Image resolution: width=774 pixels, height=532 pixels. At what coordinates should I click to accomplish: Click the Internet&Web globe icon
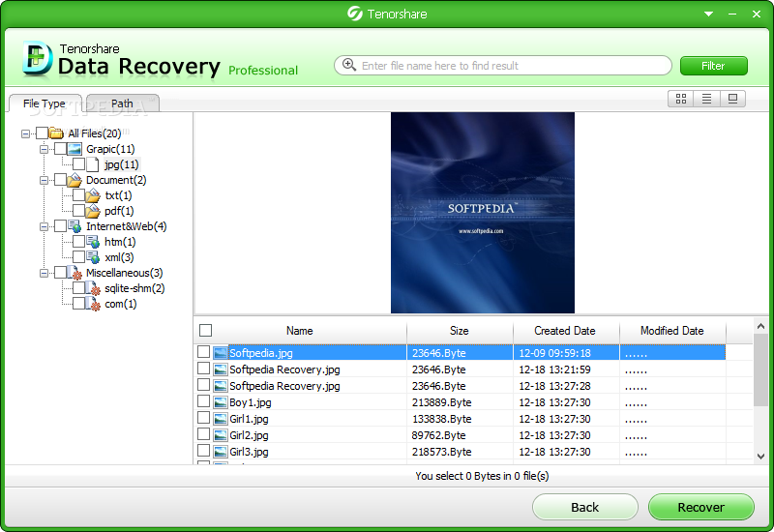(x=74, y=226)
